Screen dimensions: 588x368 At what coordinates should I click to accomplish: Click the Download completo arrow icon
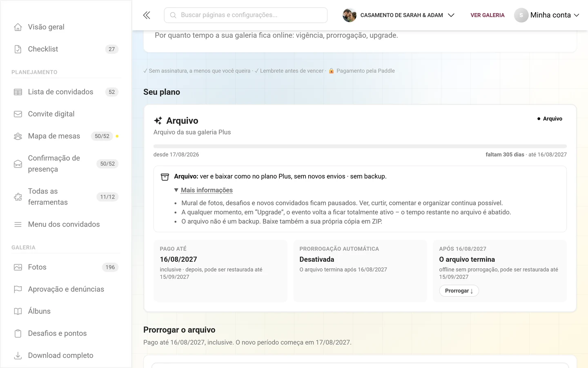point(18,356)
